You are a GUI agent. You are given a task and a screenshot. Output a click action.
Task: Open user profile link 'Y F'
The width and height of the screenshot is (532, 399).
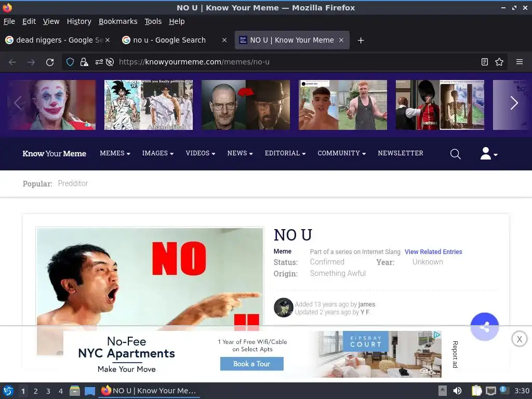(x=365, y=312)
